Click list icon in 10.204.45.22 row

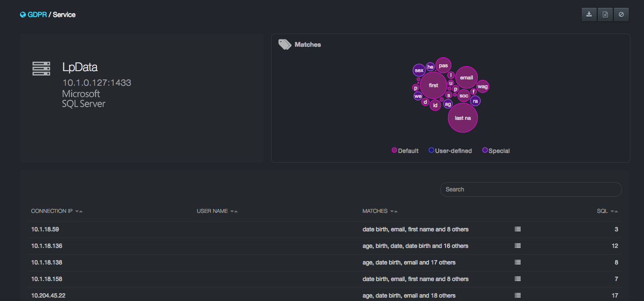coord(518,295)
